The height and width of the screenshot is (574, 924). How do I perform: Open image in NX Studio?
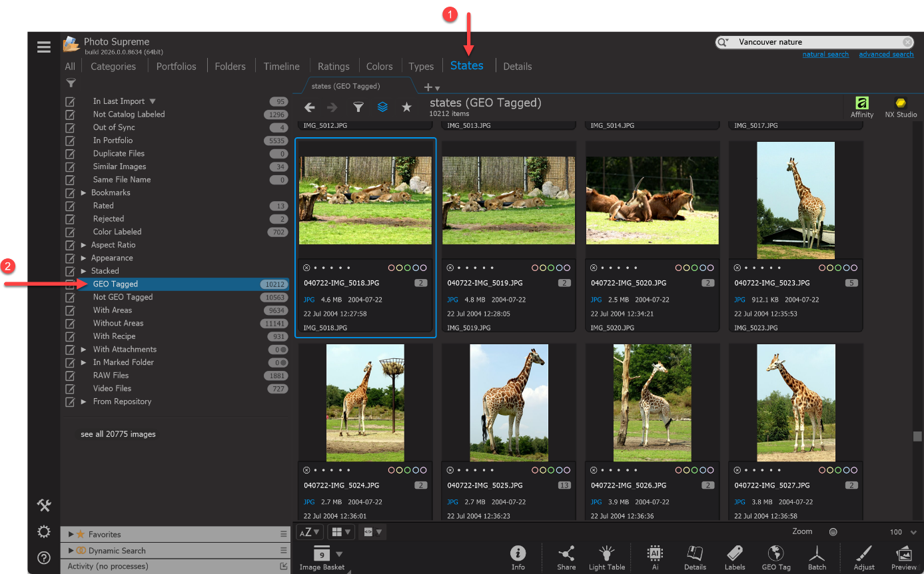pos(901,107)
